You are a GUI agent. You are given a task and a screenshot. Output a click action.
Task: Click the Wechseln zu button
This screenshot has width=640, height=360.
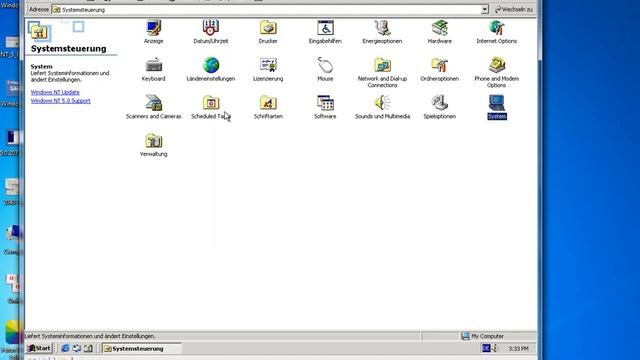click(514, 9)
